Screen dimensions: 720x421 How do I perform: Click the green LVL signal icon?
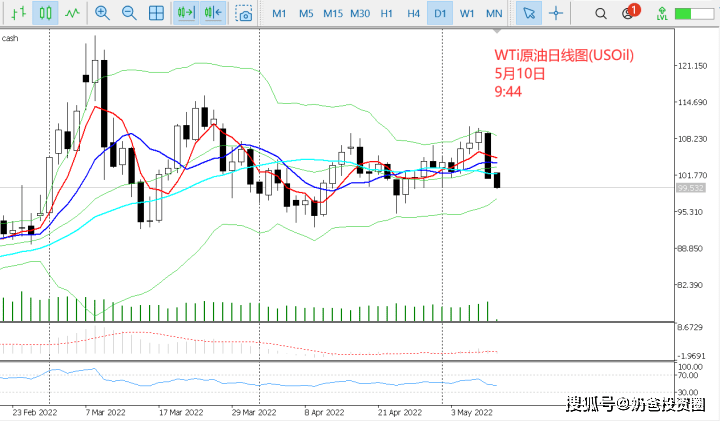pos(662,13)
